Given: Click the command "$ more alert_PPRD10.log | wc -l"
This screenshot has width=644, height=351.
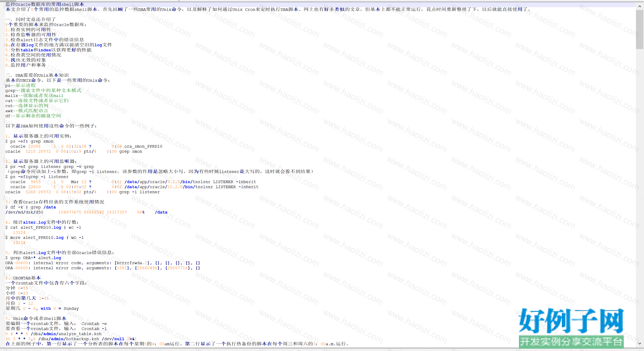Looking at the screenshot, I should [44, 237].
